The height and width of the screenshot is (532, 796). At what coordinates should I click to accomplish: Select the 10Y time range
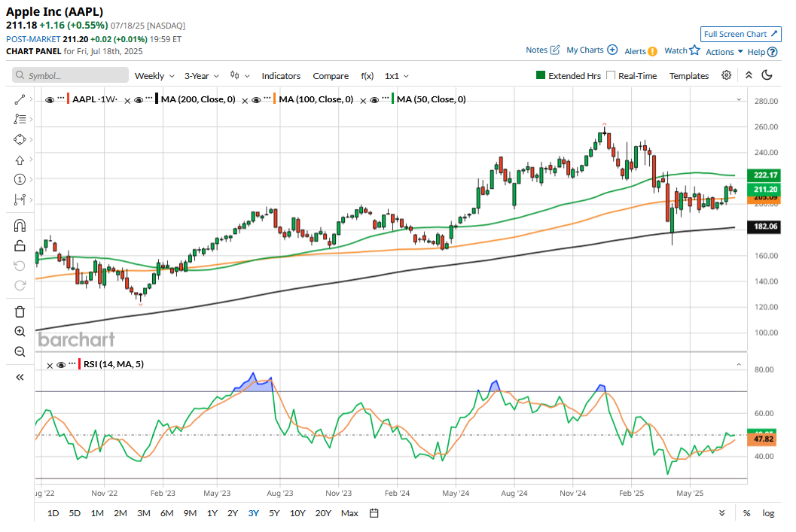coord(297,513)
